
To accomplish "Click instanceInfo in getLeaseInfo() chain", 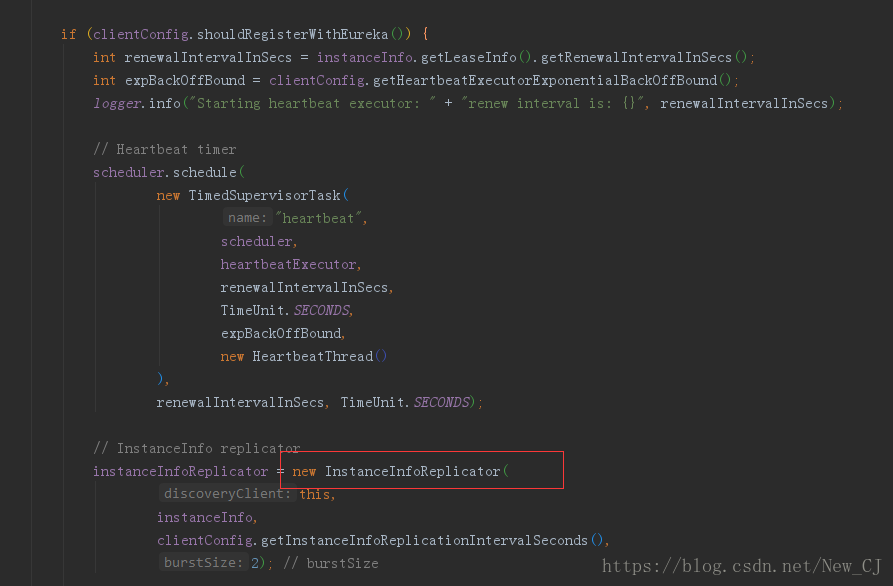I will 364,58.
